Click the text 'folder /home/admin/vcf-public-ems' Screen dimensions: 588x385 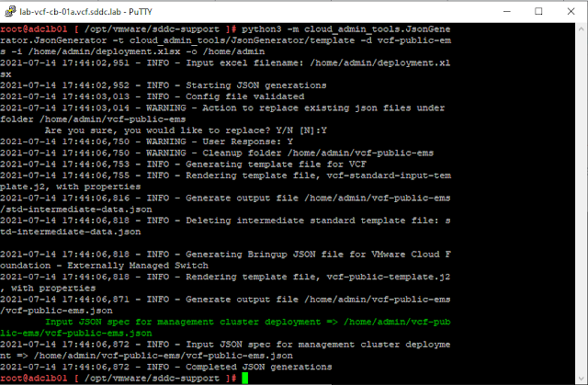[x=93, y=119]
